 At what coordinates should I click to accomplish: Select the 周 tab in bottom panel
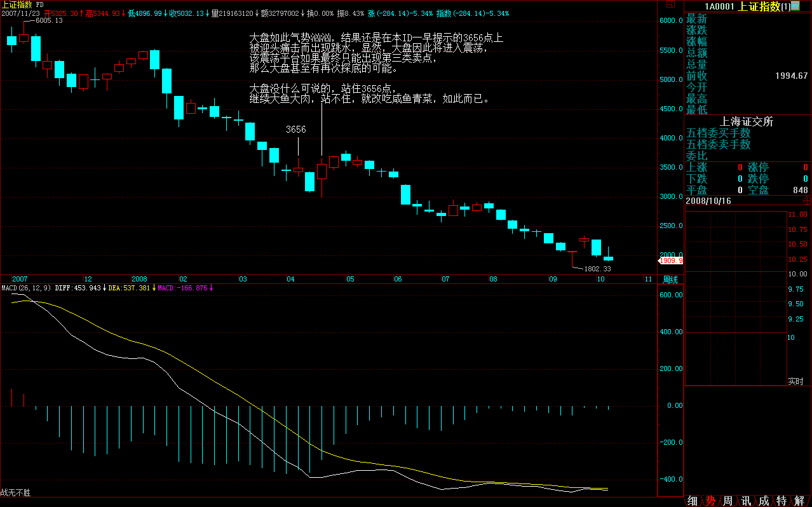pyautogui.click(x=728, y=501)
